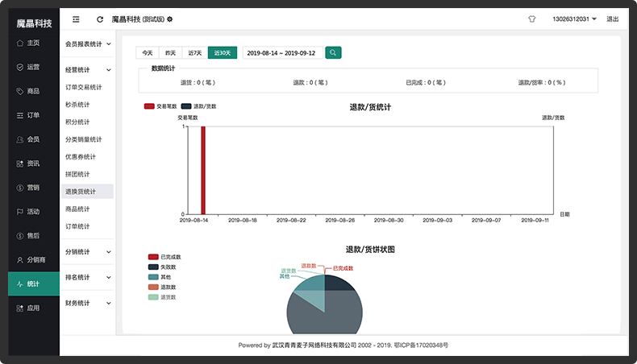Collapse the sidebar with the menu-fold icon
This screenshot has height=364, width=637.
click(x=76, y=19)
